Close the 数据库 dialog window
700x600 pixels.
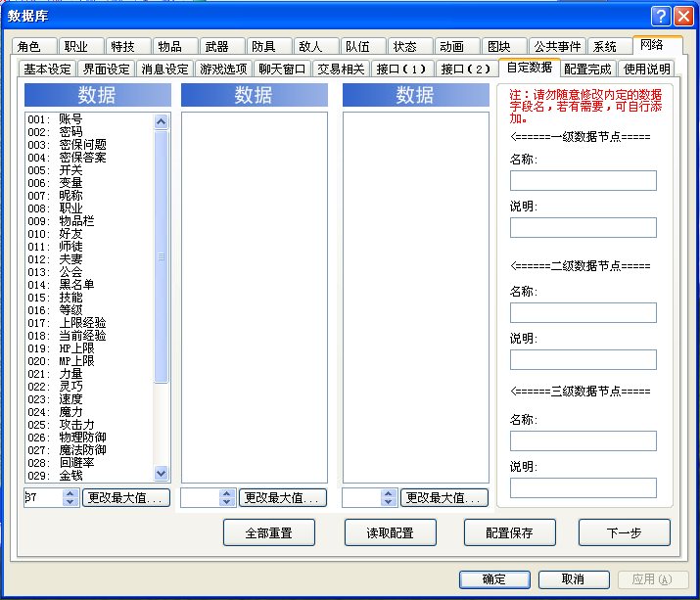(683, 17)
